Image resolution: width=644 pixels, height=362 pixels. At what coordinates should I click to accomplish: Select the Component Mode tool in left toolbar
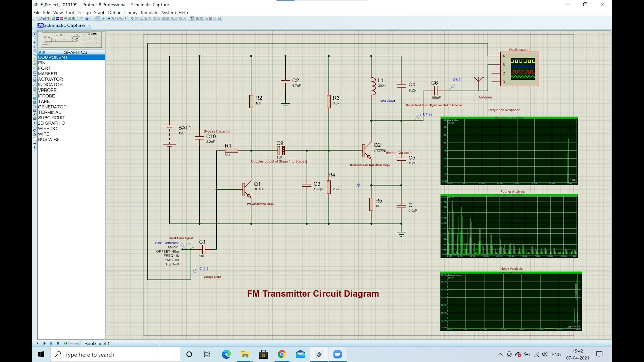35,39
